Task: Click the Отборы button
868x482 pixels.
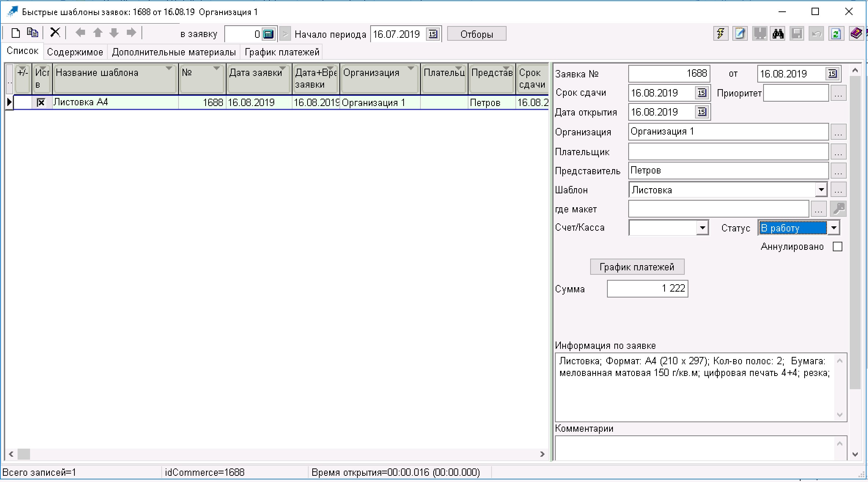Action: pyautogui.click(x=477, y=34)
